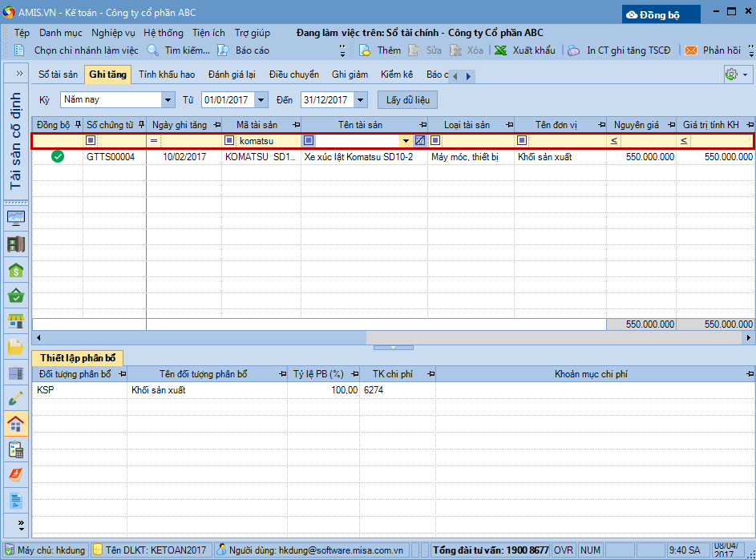Toggle pin on Đồng bộ column header

(x=77, y=124)
